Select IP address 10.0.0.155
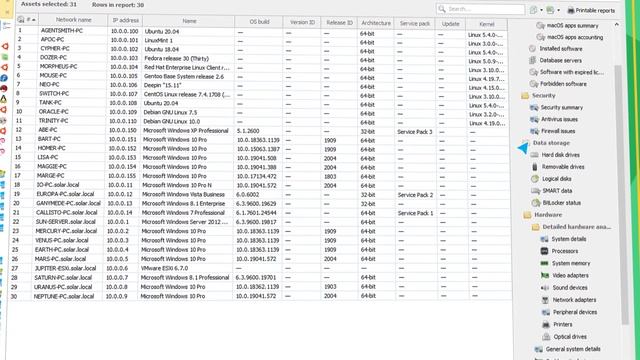Viewport: 640px width, 360px height. click(122, 176)
